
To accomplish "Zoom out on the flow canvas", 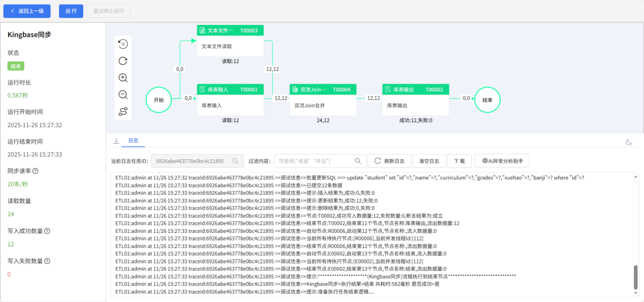I will pos(122,95).
